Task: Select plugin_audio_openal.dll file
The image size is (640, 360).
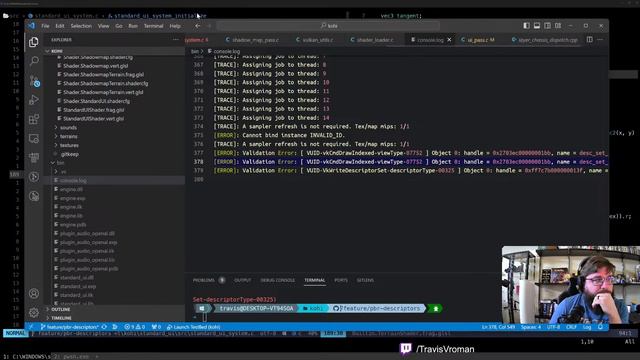Action: click(x=87, y=233)
